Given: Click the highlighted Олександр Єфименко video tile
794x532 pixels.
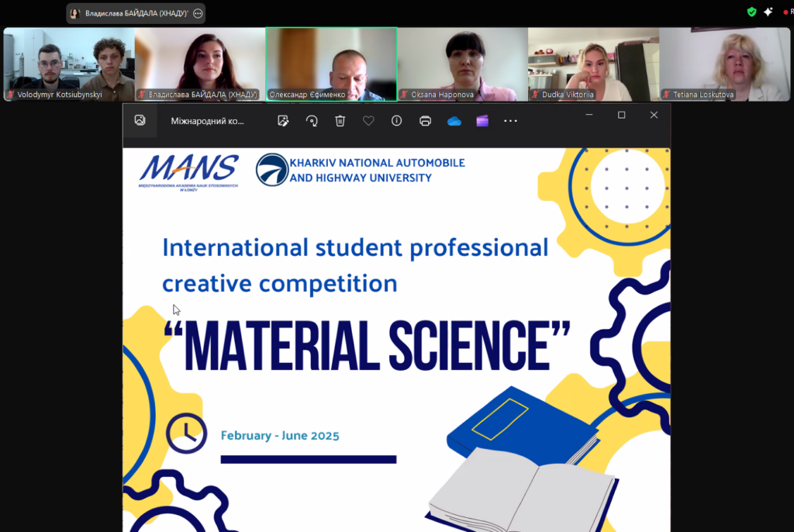Looking at the screenshot, I should tap(331, 64).
